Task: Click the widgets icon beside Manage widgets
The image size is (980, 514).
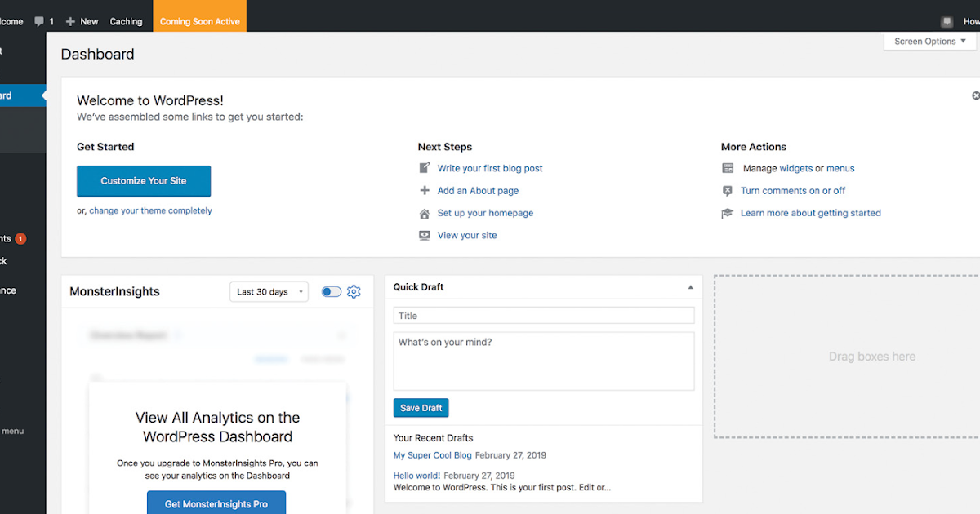Action: point(728,168)
